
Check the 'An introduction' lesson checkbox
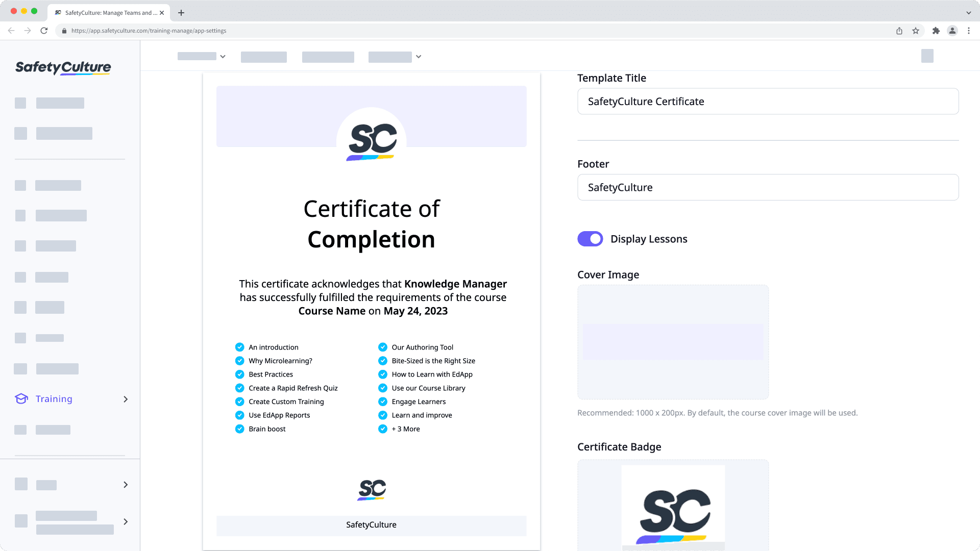[x=240, y=347]
